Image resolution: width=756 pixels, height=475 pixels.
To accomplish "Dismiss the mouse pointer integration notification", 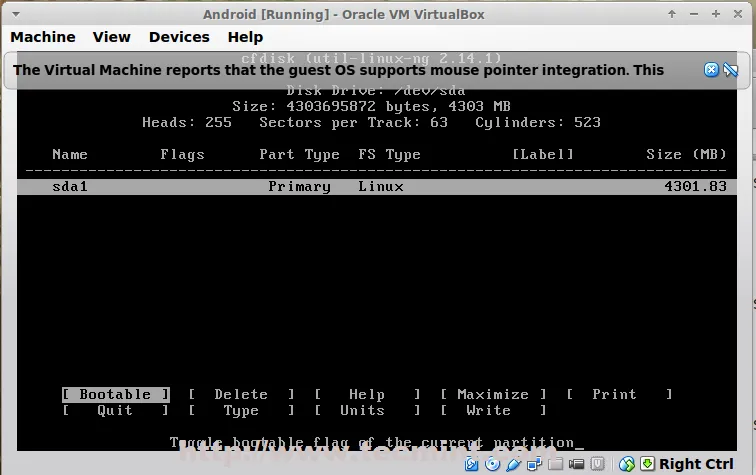I will pyautogui.click(x=711, y=70).
